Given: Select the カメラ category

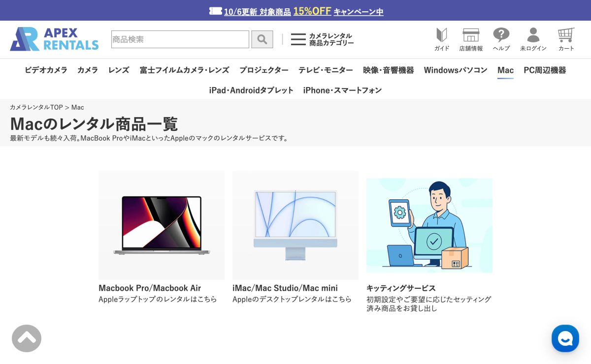Looking at the screenshot, I should [x=88, y=70].
